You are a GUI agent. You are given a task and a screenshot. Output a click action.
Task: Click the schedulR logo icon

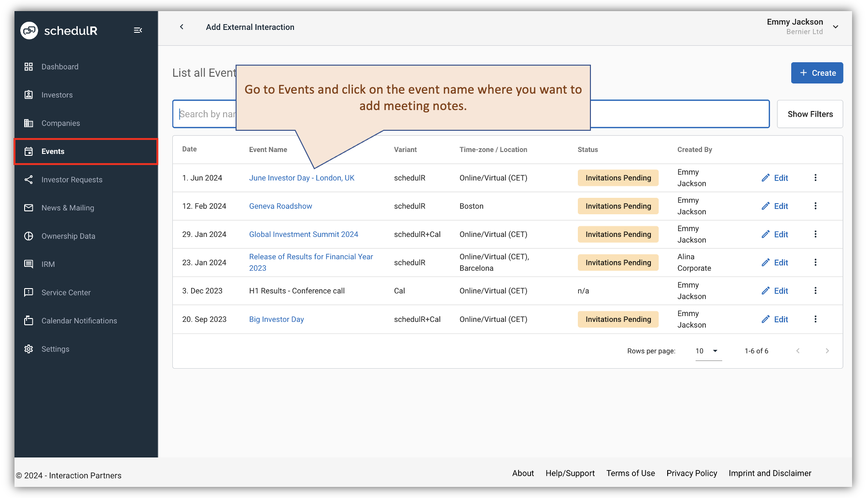[x=29, y=30]
